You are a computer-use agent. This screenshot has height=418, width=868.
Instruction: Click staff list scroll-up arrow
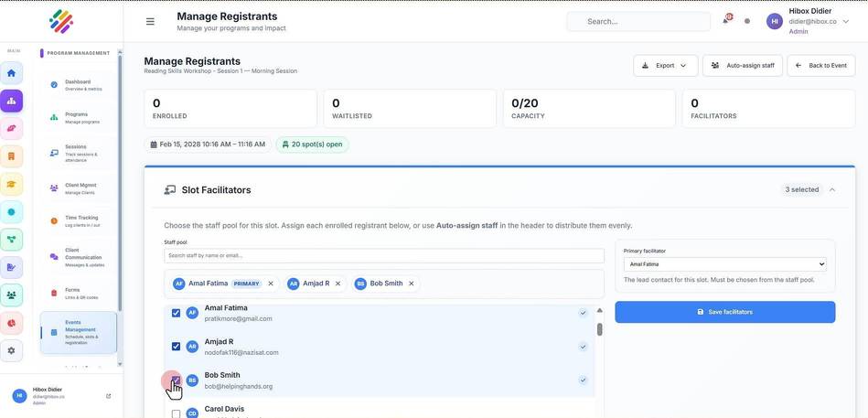(599, 310)
